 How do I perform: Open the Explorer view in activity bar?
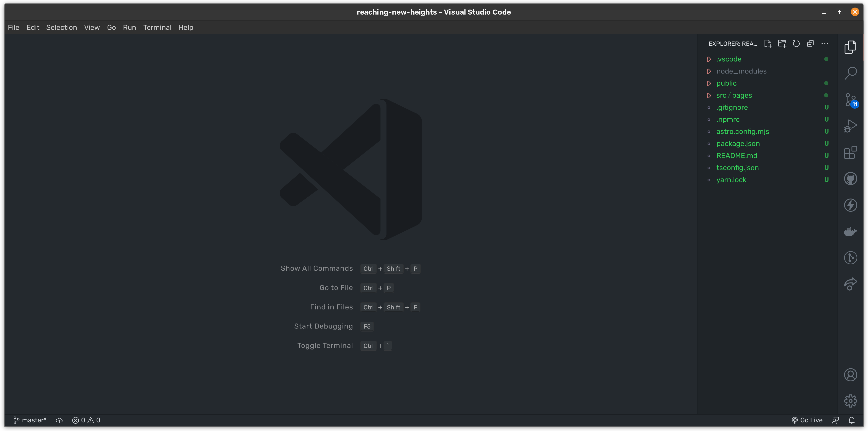coord(850,47)
